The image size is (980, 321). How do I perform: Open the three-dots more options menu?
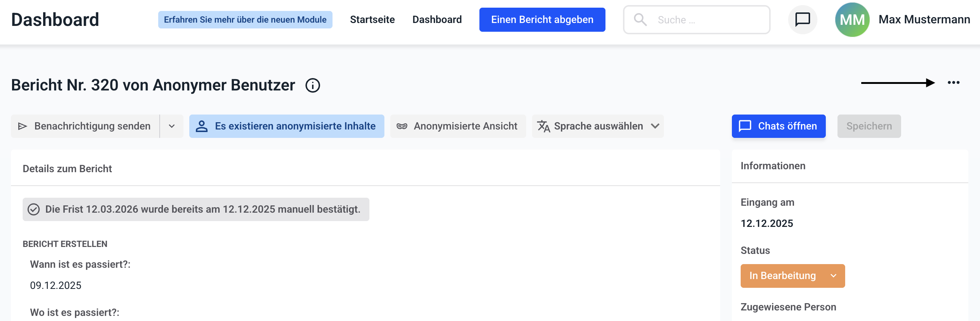[x=953, y=83]
